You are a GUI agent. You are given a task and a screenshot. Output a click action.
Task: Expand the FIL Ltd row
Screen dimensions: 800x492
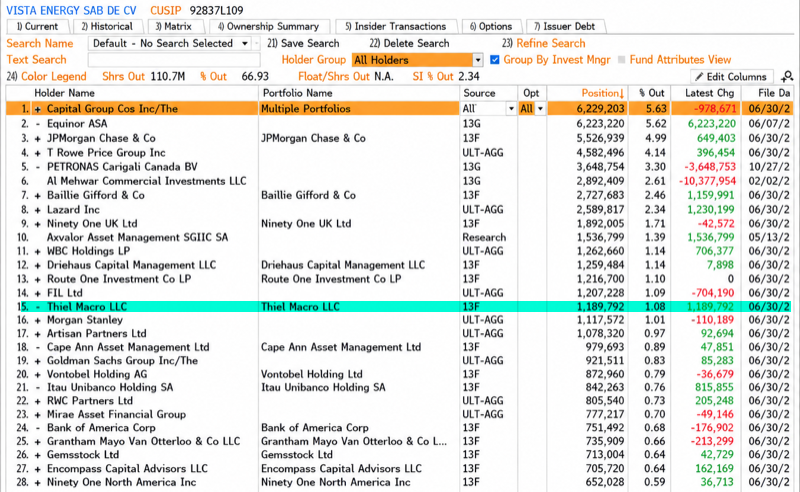point(38,293)
